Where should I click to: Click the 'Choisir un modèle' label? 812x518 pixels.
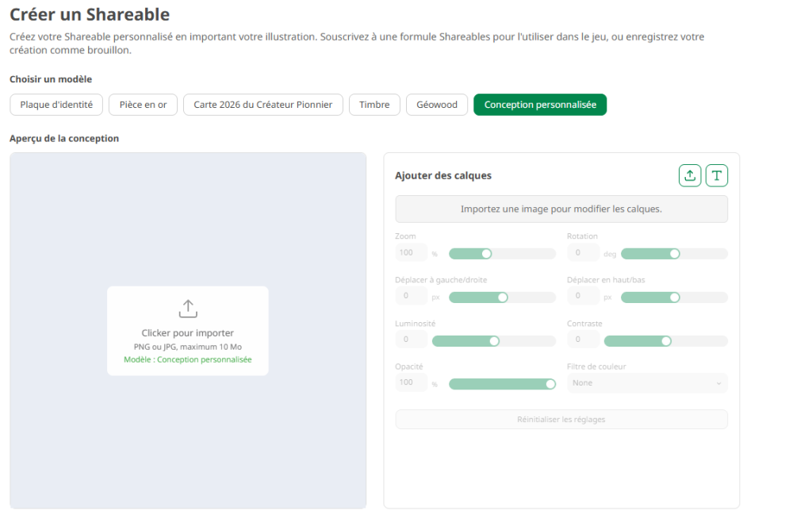pos(51,79)
